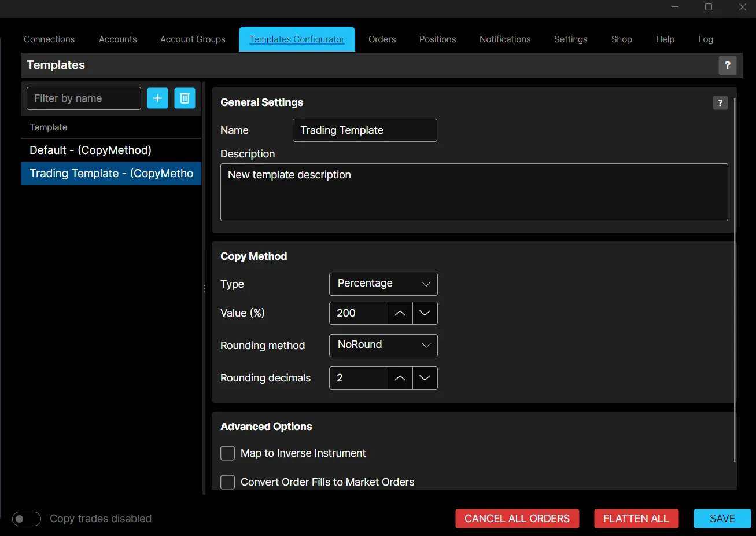Click the Rounding decimals field showing 2

358,378
